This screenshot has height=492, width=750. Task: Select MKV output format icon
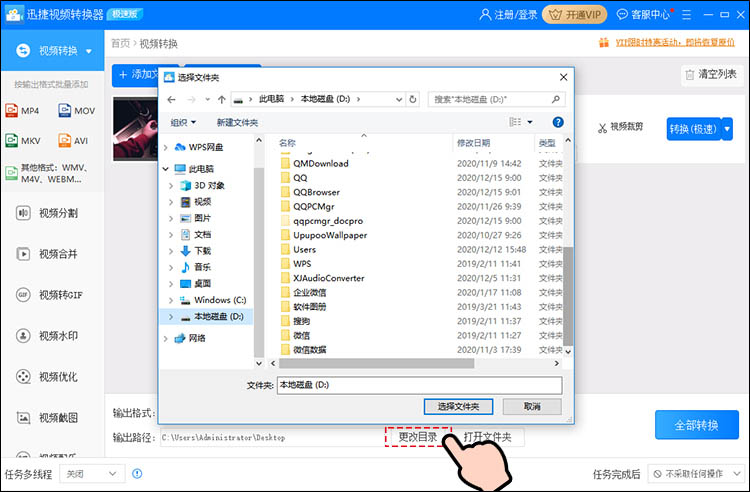coord(11,141)
